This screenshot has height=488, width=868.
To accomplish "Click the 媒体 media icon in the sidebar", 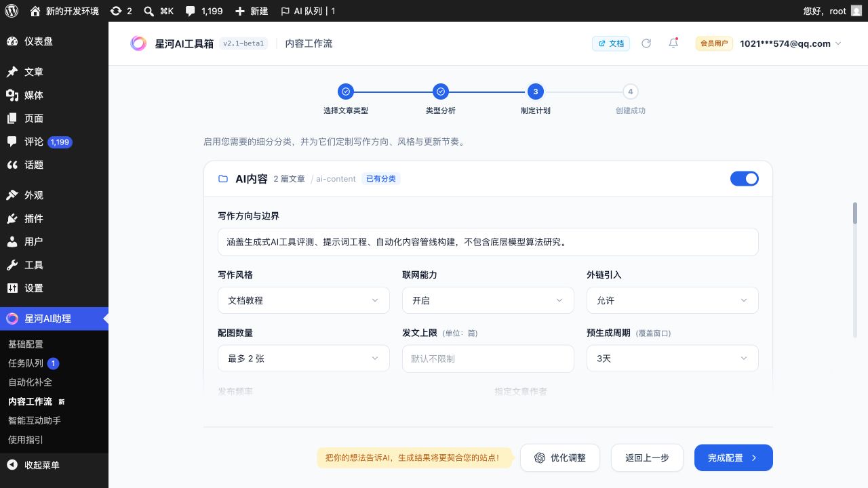I will 12,95.
